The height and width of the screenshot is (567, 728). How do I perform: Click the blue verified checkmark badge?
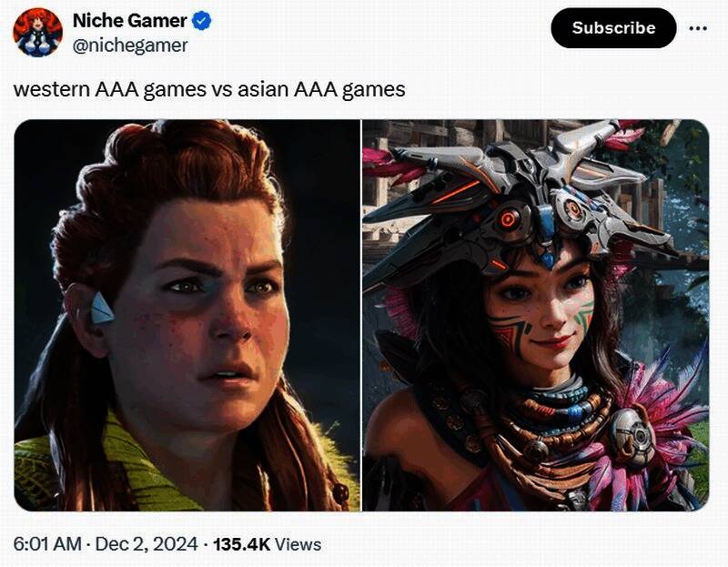[201, 21]
